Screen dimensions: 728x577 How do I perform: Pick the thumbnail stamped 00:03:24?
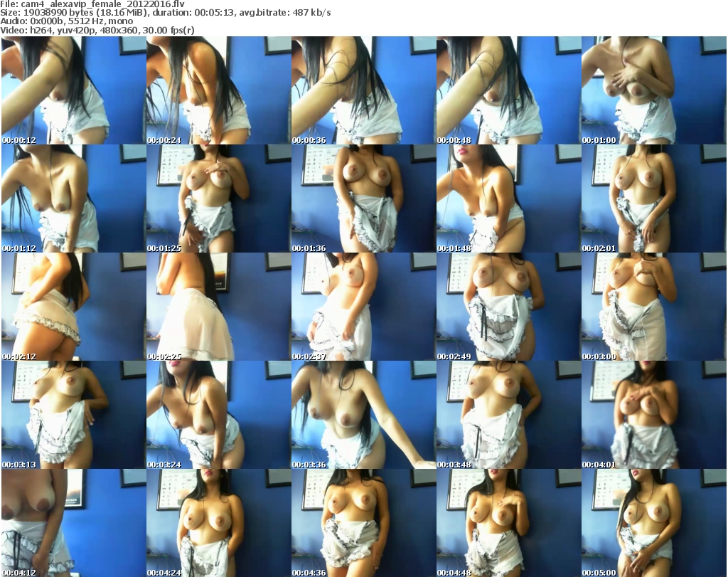(219, 415)
